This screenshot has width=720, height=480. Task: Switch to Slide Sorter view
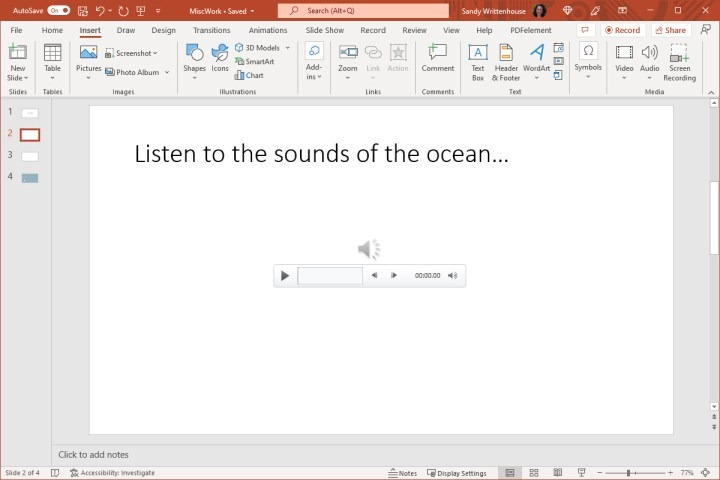(534, 473)
